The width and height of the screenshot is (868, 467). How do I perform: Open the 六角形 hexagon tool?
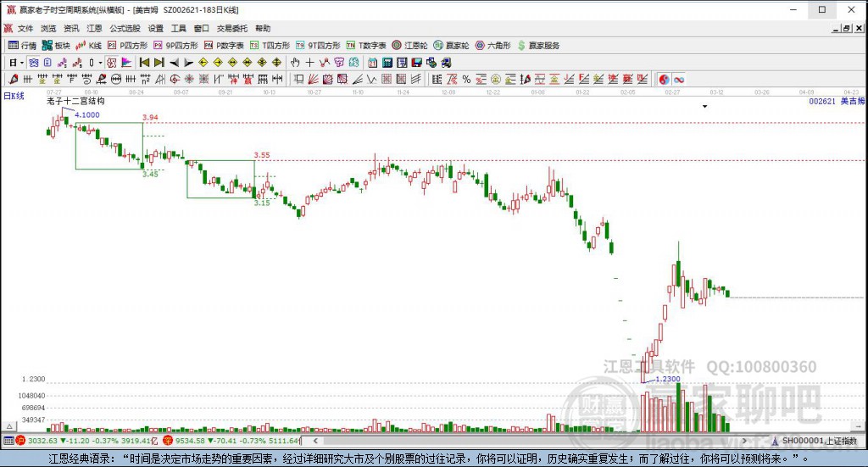493,46
